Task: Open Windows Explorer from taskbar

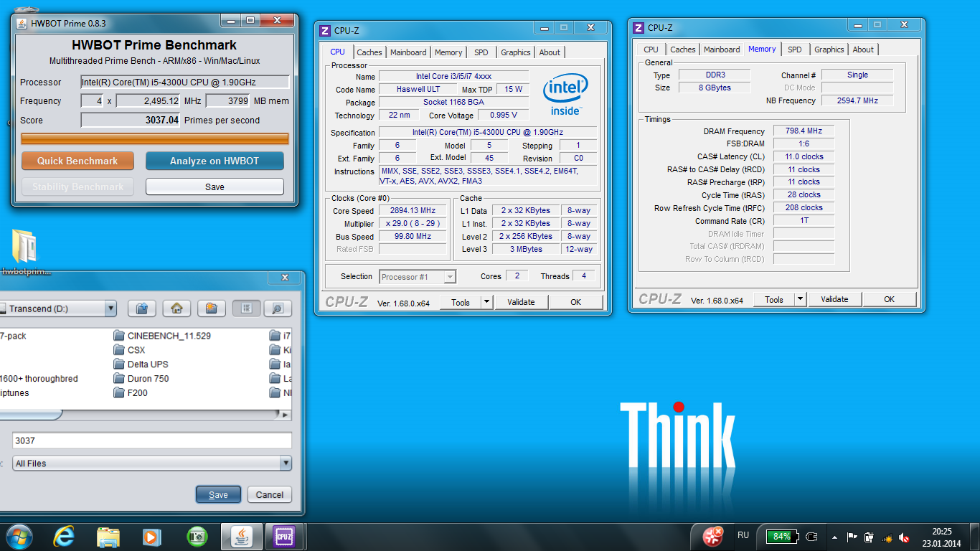Action: coord(108,537)
